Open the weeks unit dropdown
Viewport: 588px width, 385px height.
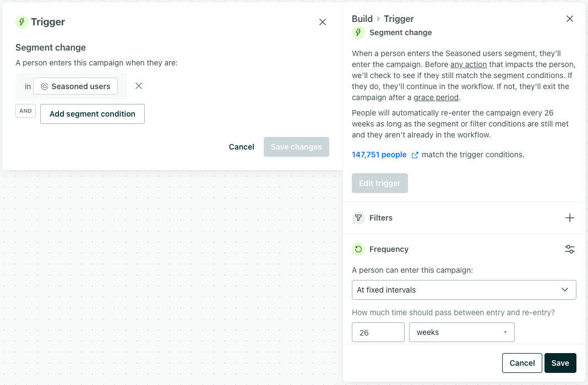pos(461,332)
